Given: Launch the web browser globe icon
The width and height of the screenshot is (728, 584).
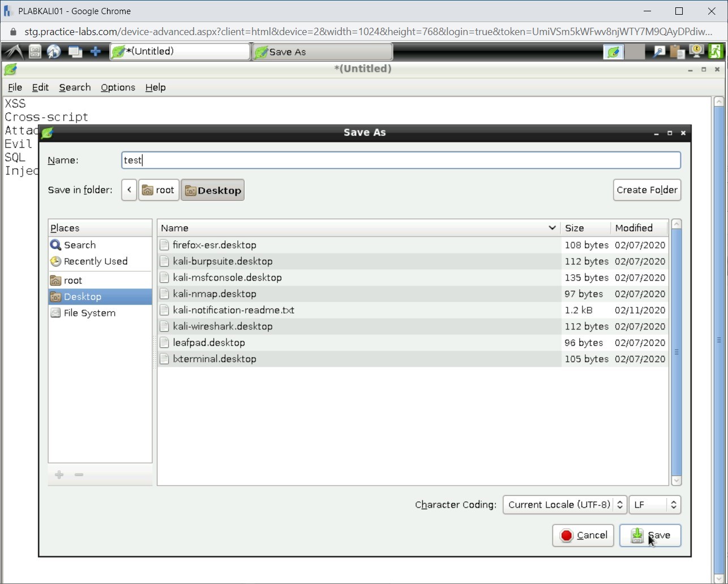Looking at the screenshot, I should click(54, 51).
